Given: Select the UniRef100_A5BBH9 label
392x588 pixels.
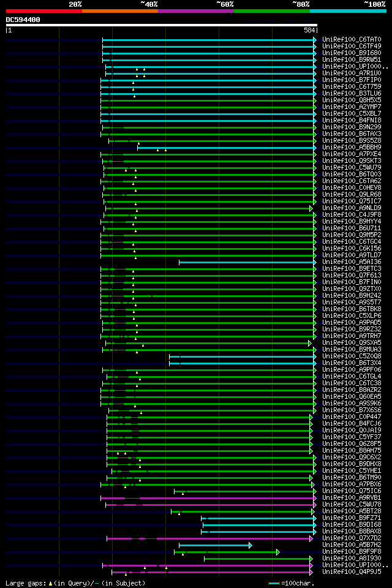Looking at the screenshot, I should [x=352, y=148].
